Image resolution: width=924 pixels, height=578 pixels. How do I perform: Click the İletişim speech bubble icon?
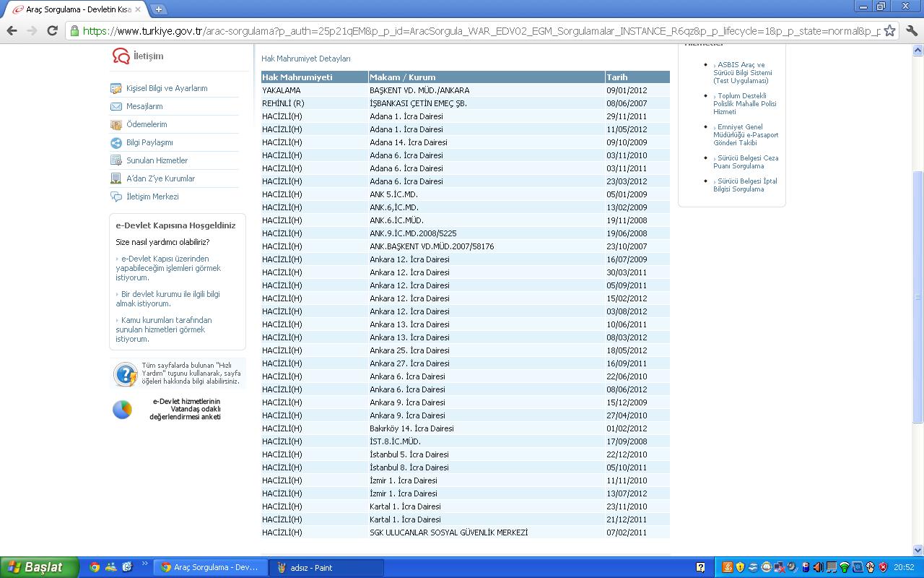coord(121,56)
